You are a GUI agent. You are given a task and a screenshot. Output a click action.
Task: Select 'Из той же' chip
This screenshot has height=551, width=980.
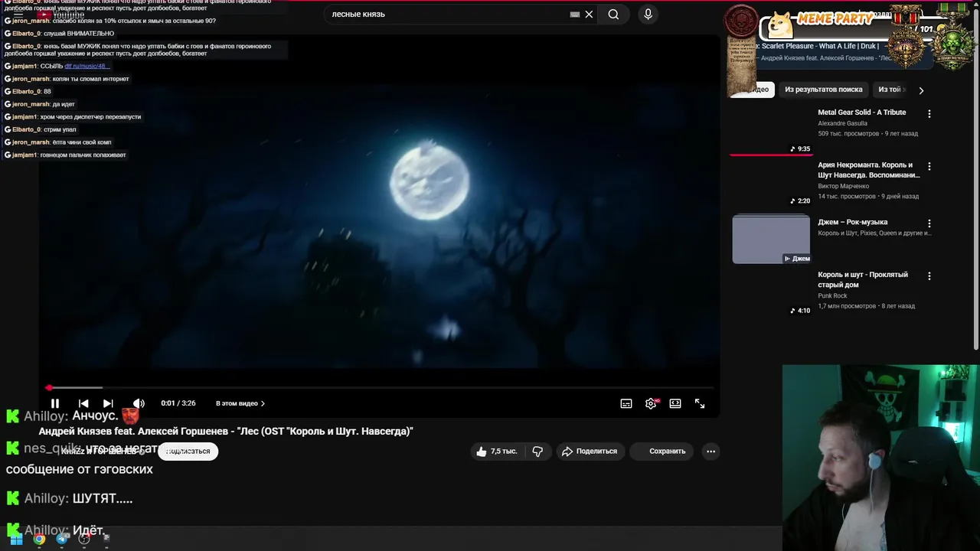tap(891, 90)
